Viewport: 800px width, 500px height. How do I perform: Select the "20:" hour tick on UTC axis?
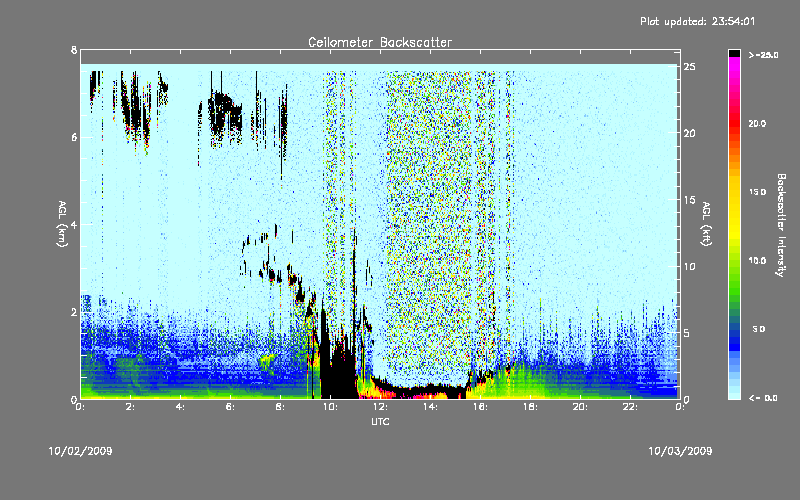click(x=581, y=407)
